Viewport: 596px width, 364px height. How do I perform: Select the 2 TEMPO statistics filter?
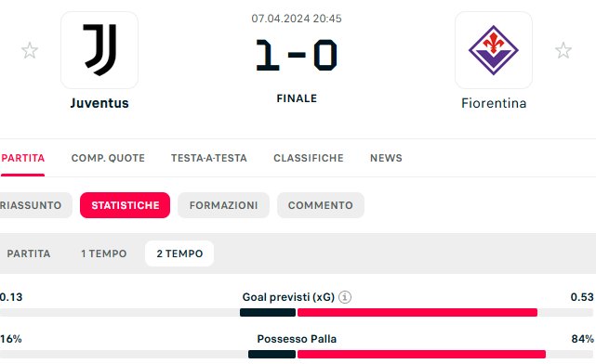pos(179,253)
